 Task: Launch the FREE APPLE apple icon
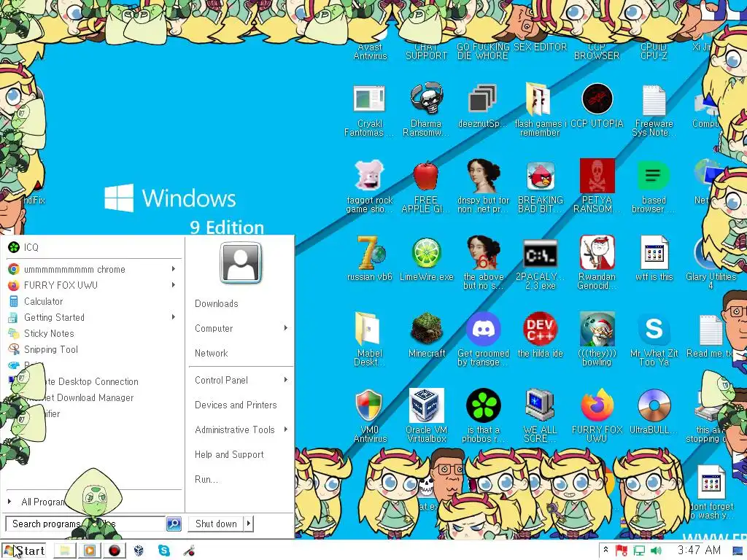click(425, 176)
